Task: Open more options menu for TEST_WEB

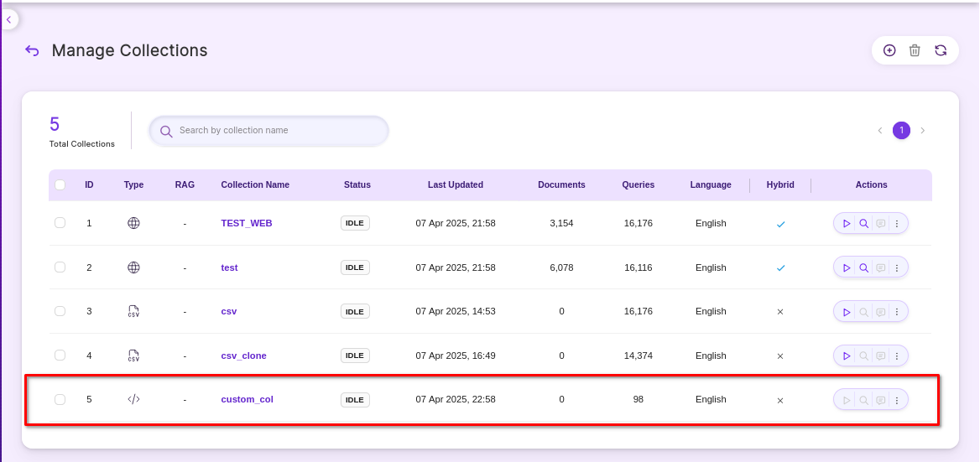Action: pyautogui.click(x=897, y=224)
